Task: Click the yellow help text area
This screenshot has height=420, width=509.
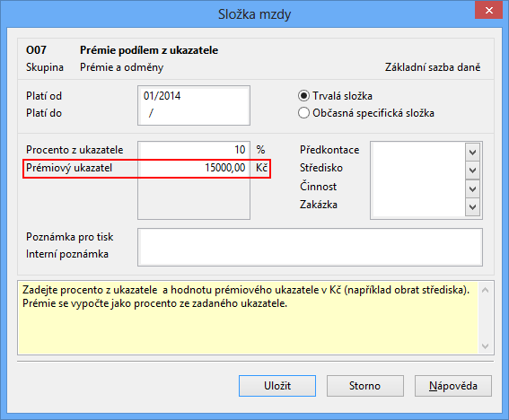Action: 249,318
